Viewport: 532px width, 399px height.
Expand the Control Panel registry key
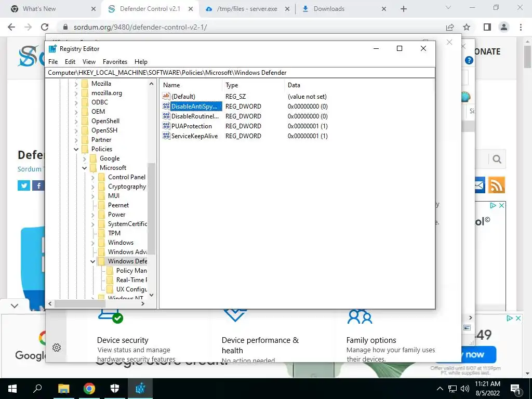[x=92, y=177]
